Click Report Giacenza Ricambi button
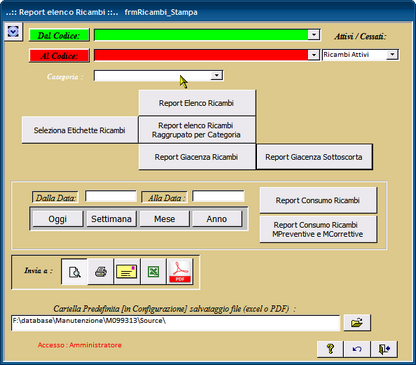This screenshot has width=416, height=365. pyautogui.click(x=197, y=157)
